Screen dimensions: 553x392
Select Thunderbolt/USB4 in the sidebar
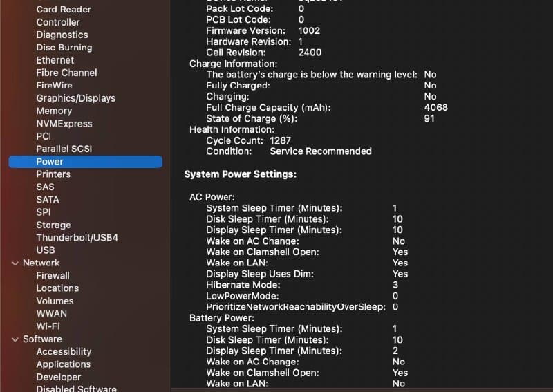pos(77,238)
